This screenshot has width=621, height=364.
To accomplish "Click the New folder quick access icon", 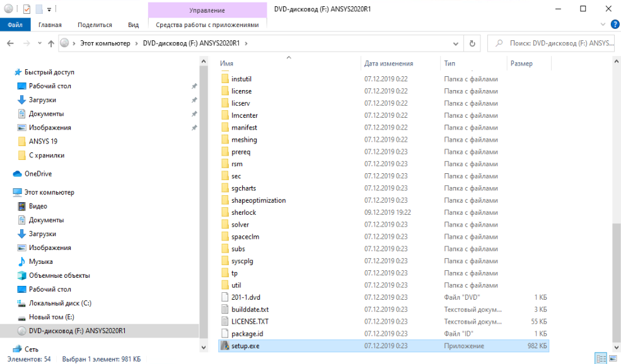I will (39, 9).
